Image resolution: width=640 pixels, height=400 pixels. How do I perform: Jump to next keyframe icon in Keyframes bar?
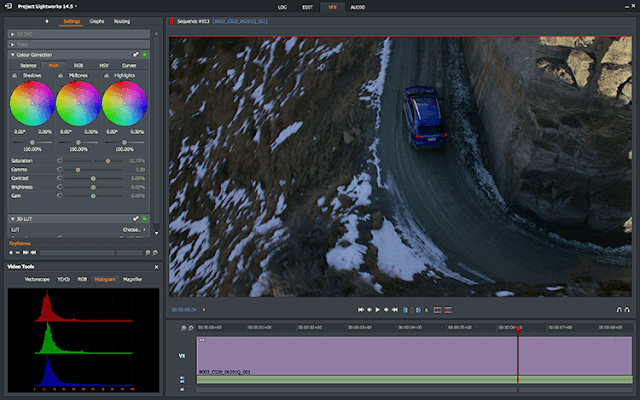coord(25,253)
